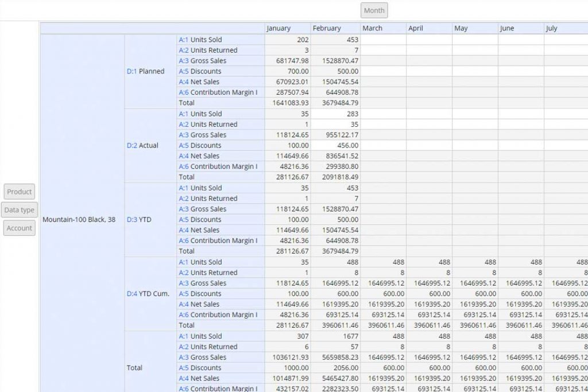This screenshot has height=392, width=588.
Task: Select the May column header
Action: (x=475, y=28)
